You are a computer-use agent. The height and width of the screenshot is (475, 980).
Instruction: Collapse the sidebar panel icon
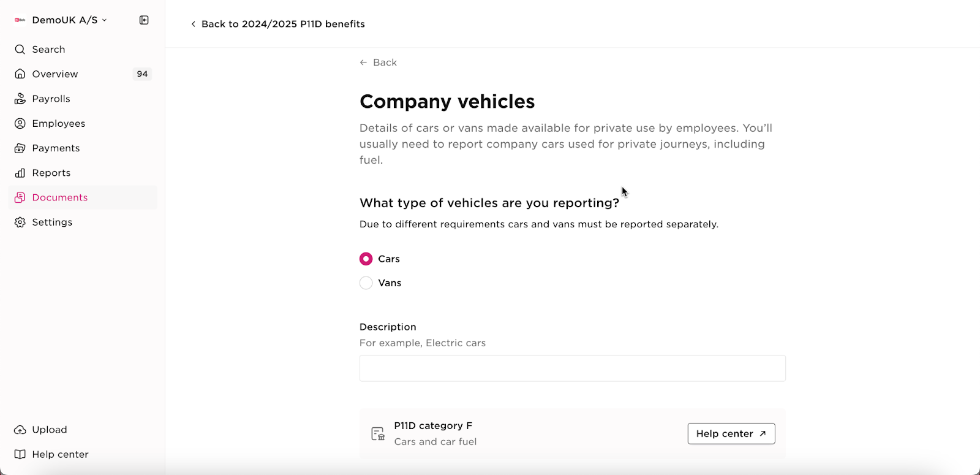click(144, 20)
